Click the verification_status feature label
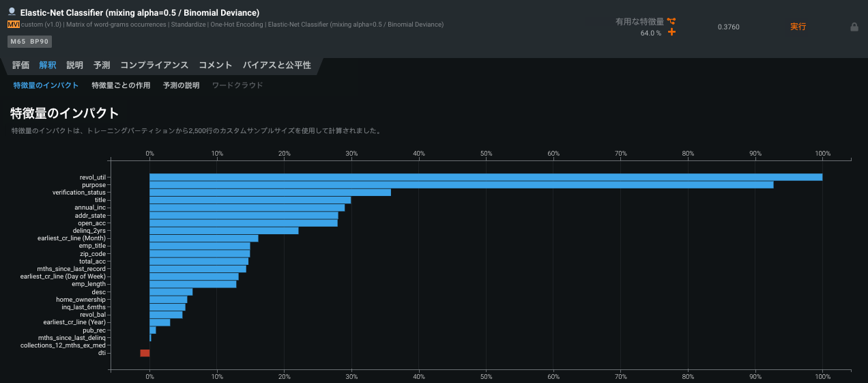Viewport: 868px width, 383px height. coord(79,193)
